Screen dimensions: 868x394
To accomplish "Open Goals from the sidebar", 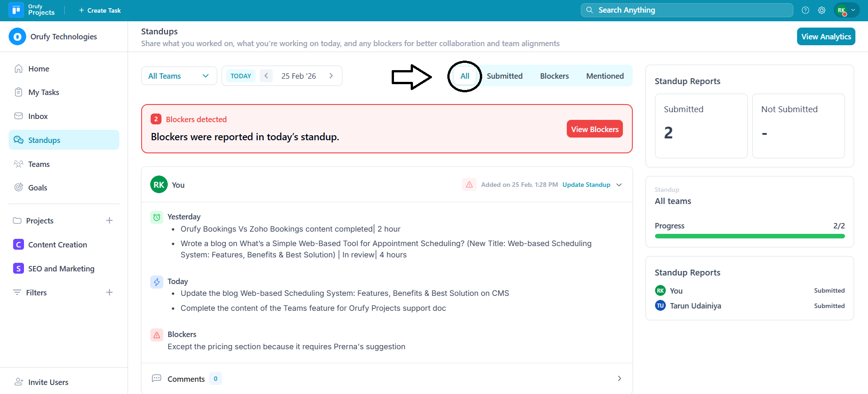I will (38, 188).
